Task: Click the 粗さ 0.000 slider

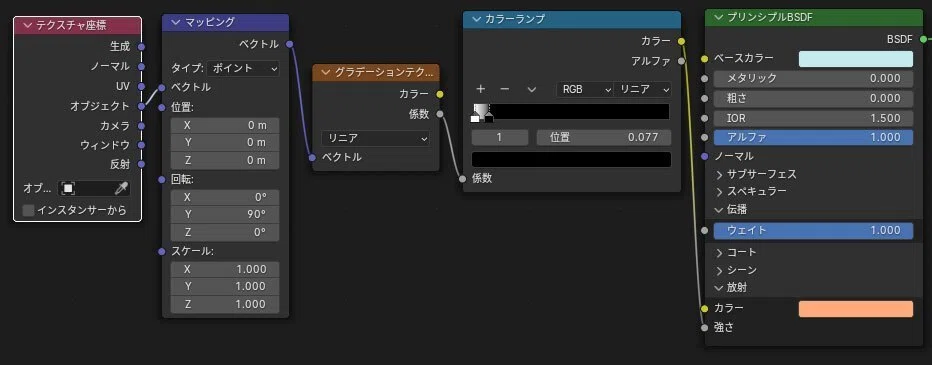Action: tap(813, 98)
